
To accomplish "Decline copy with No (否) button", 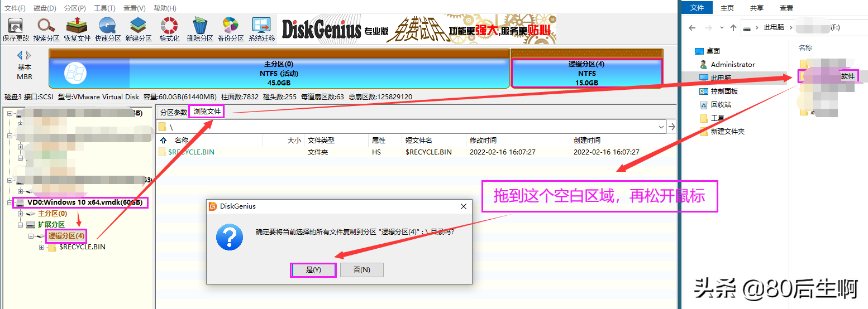I will click(x=362, y=270).
